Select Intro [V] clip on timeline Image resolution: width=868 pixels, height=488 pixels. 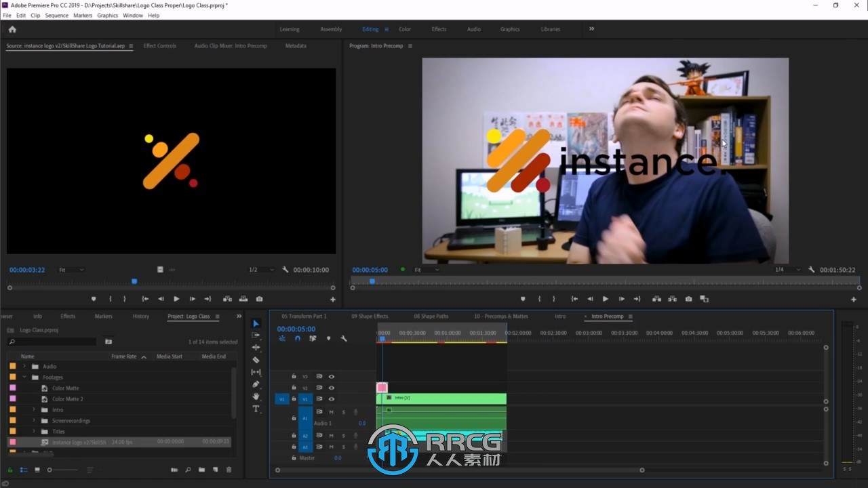(x=441, y=399)
